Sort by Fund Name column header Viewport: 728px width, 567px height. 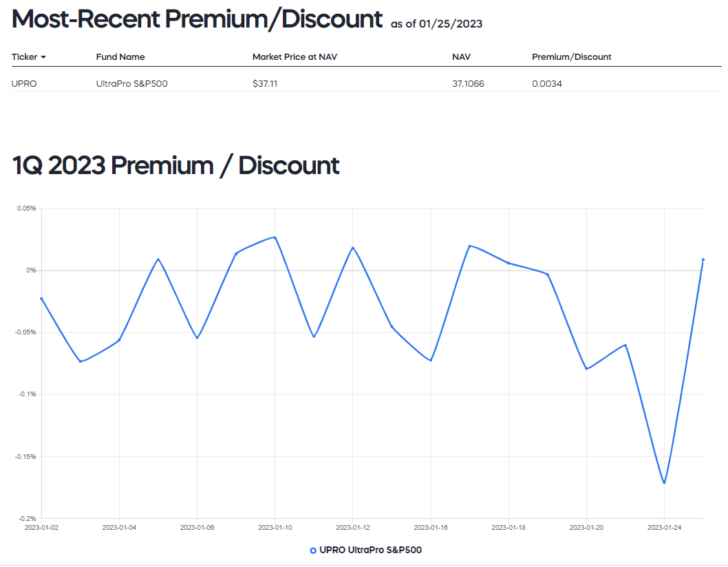(x=120, y=57)
